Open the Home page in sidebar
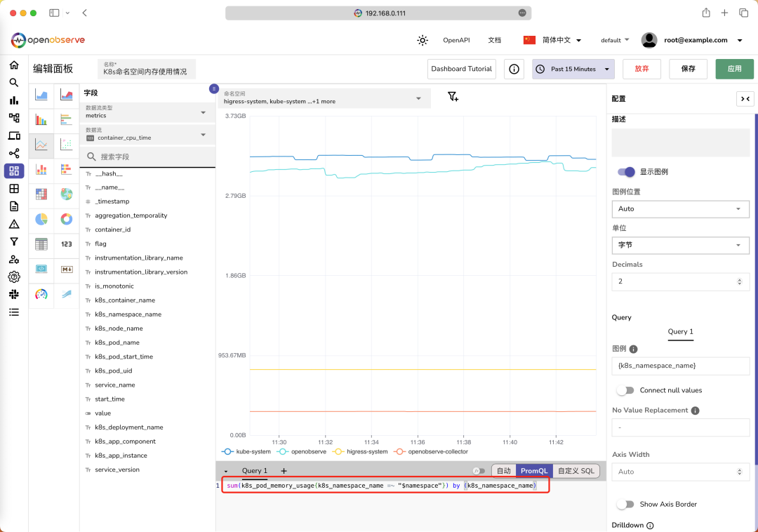 click(14, 65)
